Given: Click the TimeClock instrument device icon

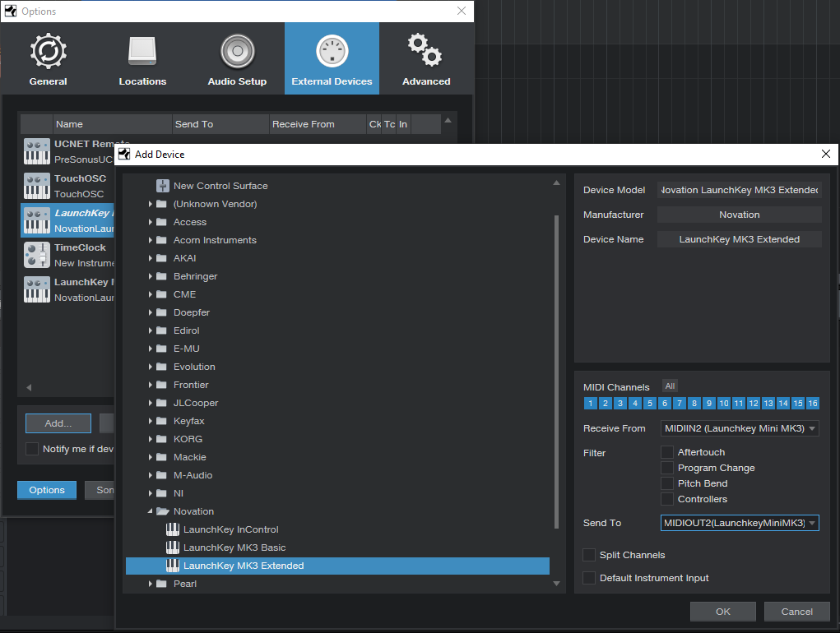Looking at the screenshot, I should [37, 255].
